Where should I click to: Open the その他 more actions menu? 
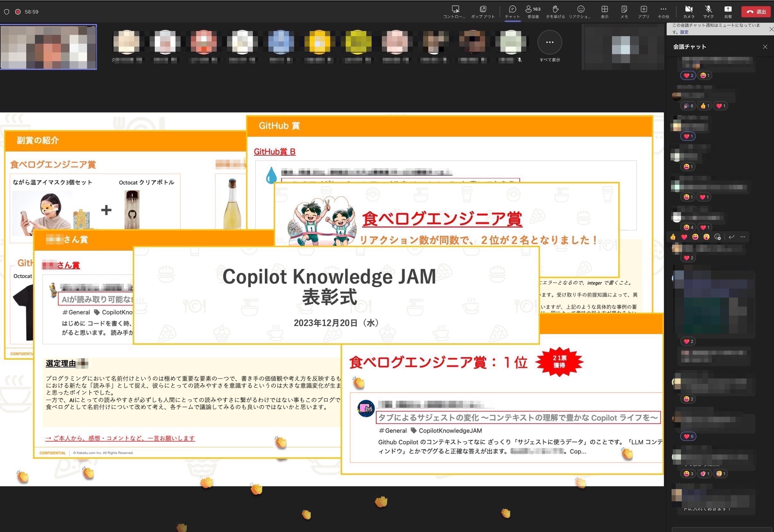(663, 12)
